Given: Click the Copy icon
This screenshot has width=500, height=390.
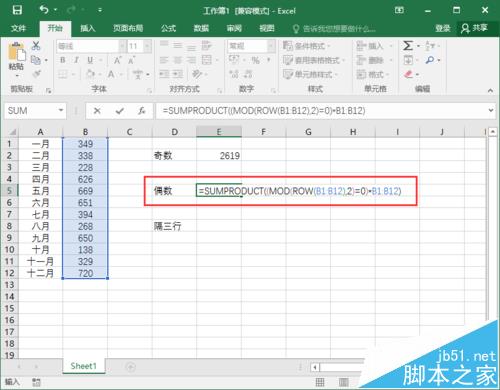Looking at the screenshot, I should [36, 60].
